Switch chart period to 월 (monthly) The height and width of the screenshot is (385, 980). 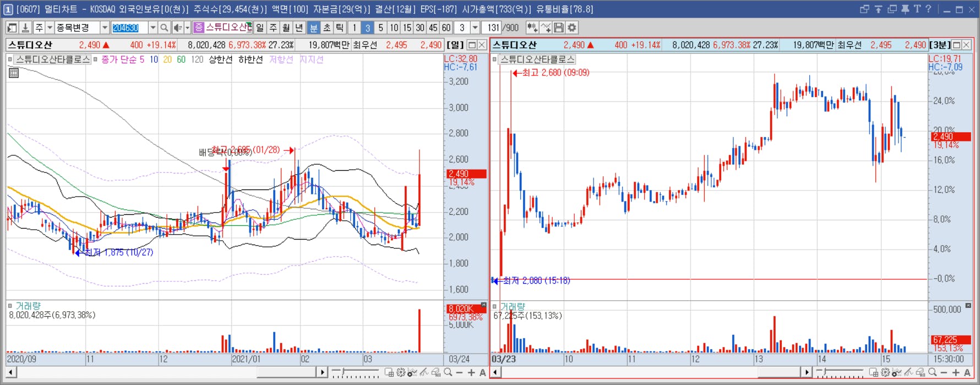point(286,28)
